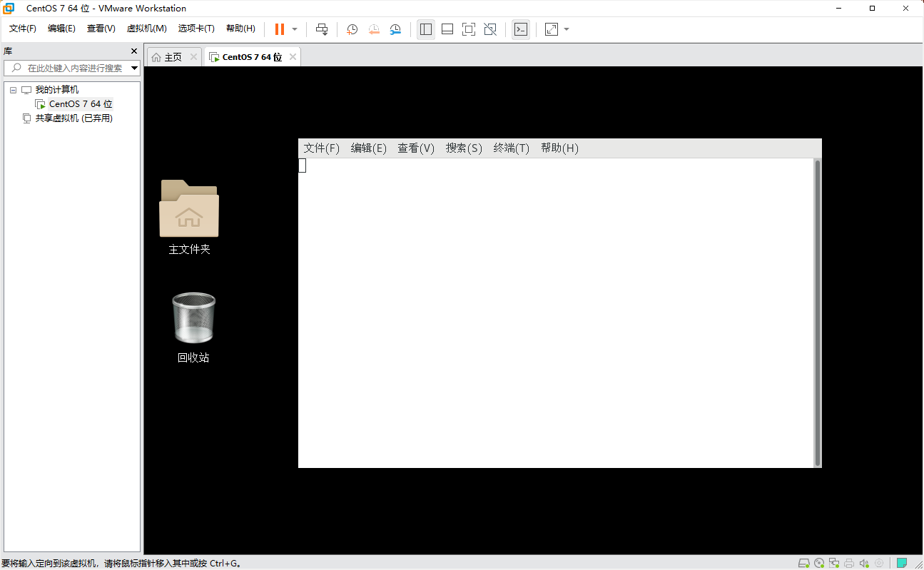Click the sound card status icon

tap(864, 564)
